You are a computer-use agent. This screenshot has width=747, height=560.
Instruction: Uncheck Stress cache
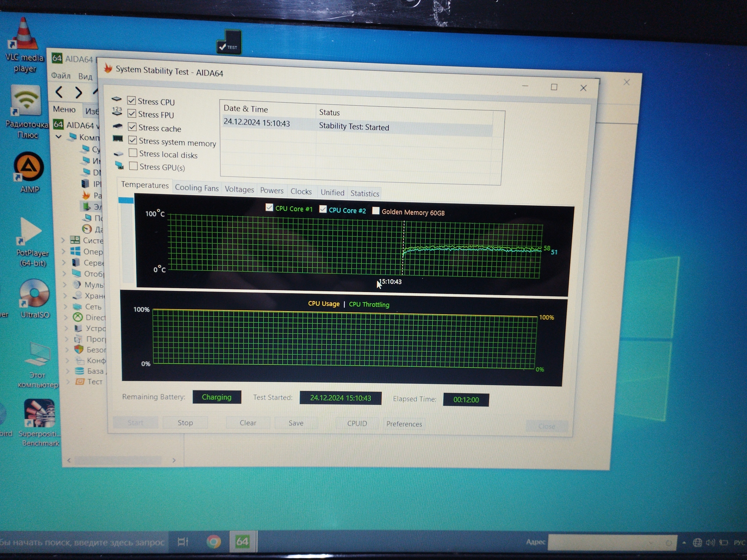(132, 127)
